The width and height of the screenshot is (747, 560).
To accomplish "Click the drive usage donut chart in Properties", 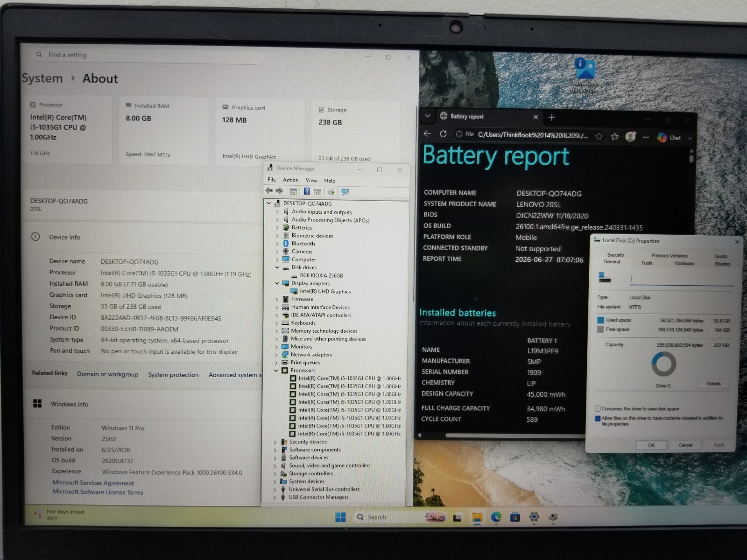I will pos(663,364).
